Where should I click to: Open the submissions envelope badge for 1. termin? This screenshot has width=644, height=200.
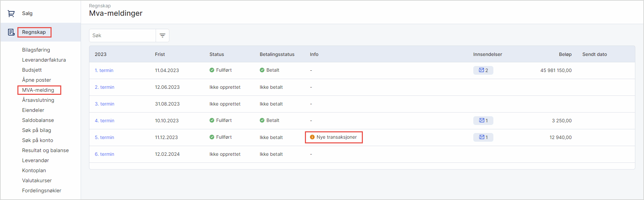click(483, 70)
